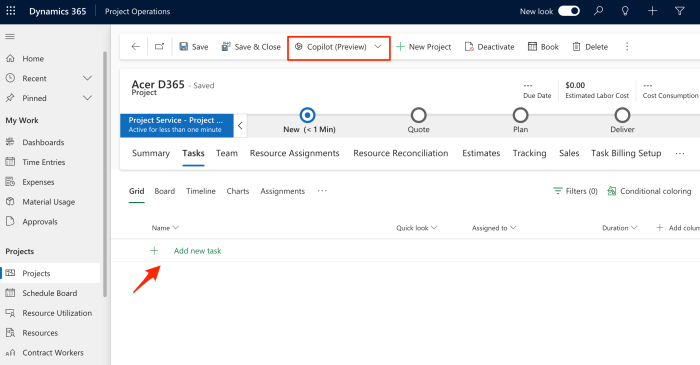This screenshot has width=700, height=365.
Task: Switch to Task Billing Setup tab
Action: tap(626, 153)
